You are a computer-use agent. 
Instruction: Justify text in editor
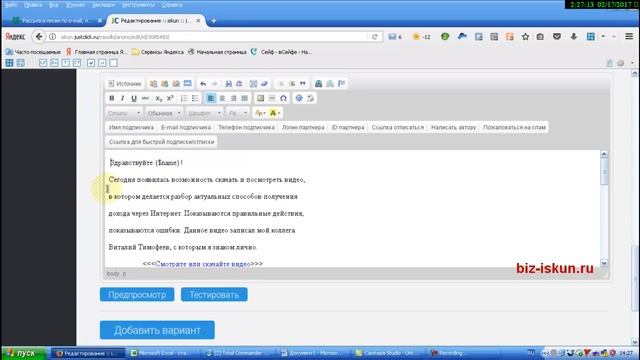pos(244,98)
